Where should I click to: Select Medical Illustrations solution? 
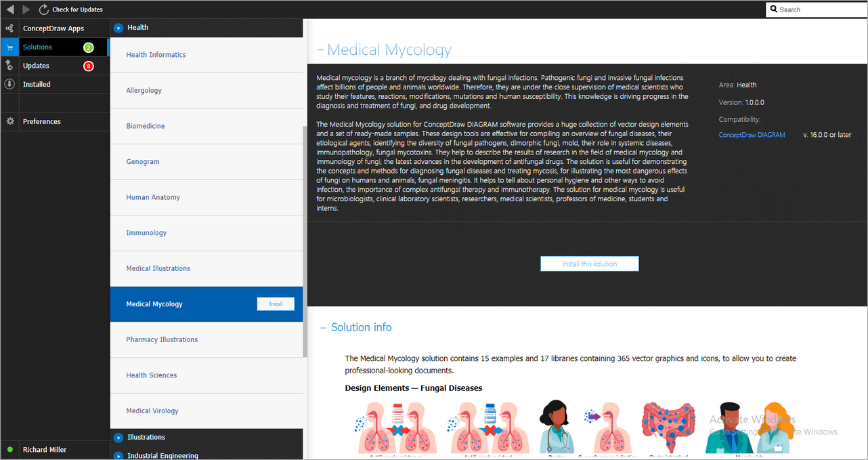click(x=207, y=268)
